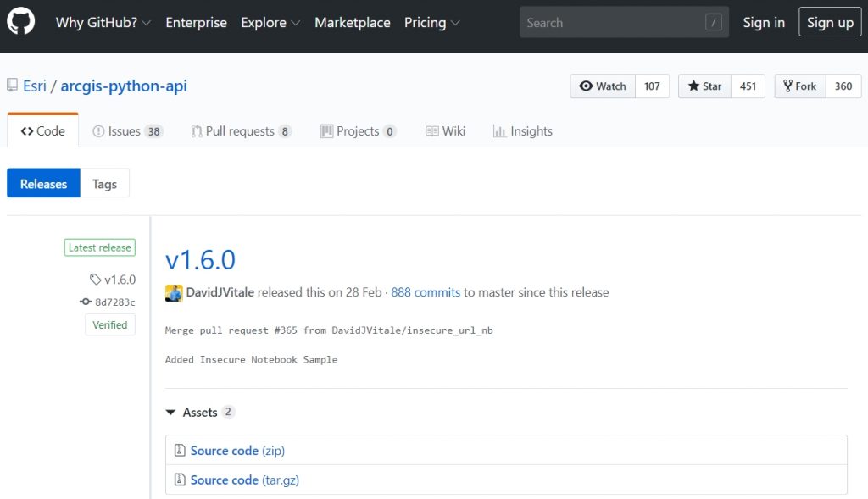Follow the 888 commits link
868x499 pixels.
tap(426, 292)
